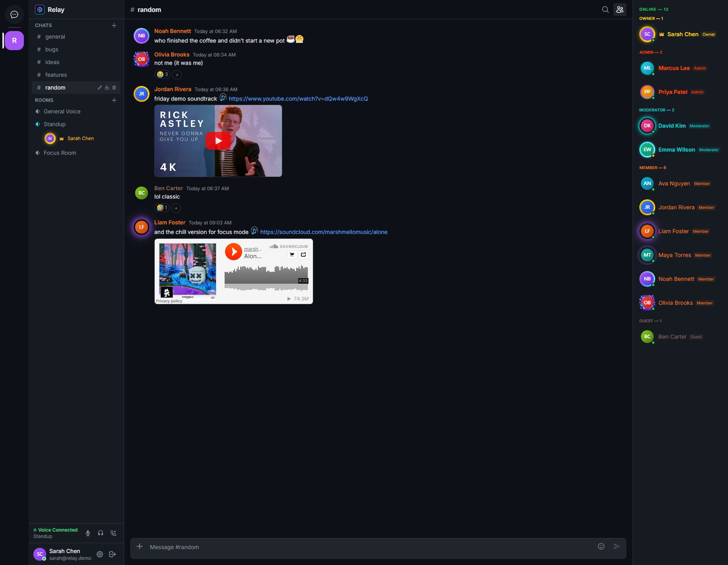Open the emoji picker
728x565 pixels.
pos(601,546)
